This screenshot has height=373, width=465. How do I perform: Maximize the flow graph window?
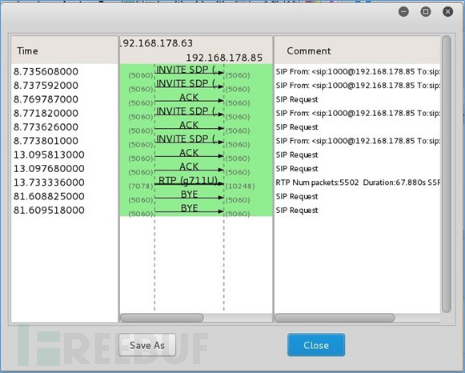click(x=426, y=12)
